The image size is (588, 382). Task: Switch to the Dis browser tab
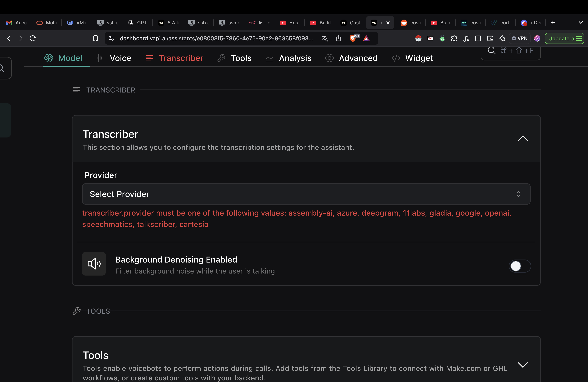[531, 23]
